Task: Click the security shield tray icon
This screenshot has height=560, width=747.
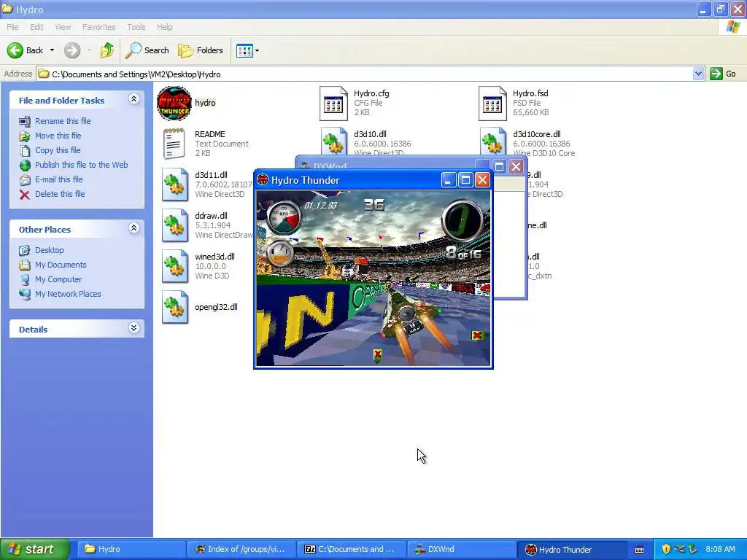Action: (x=666, y=549)
